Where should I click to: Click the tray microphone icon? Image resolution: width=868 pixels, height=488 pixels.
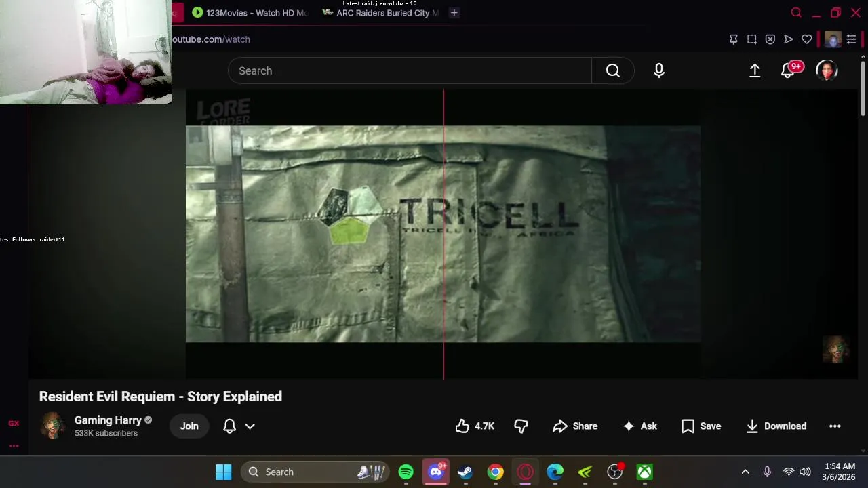767,472
